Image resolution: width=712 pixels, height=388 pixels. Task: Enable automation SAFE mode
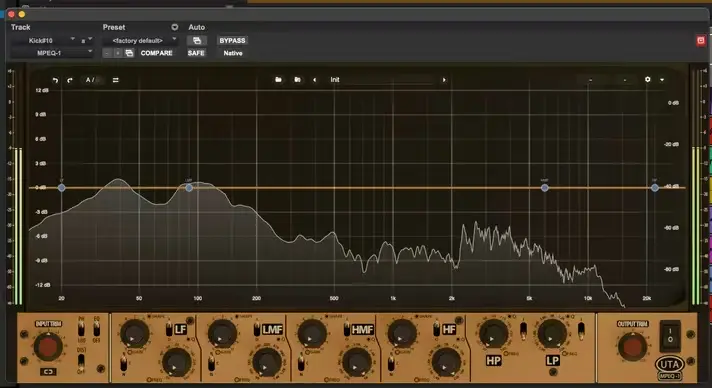click(196, 53)
